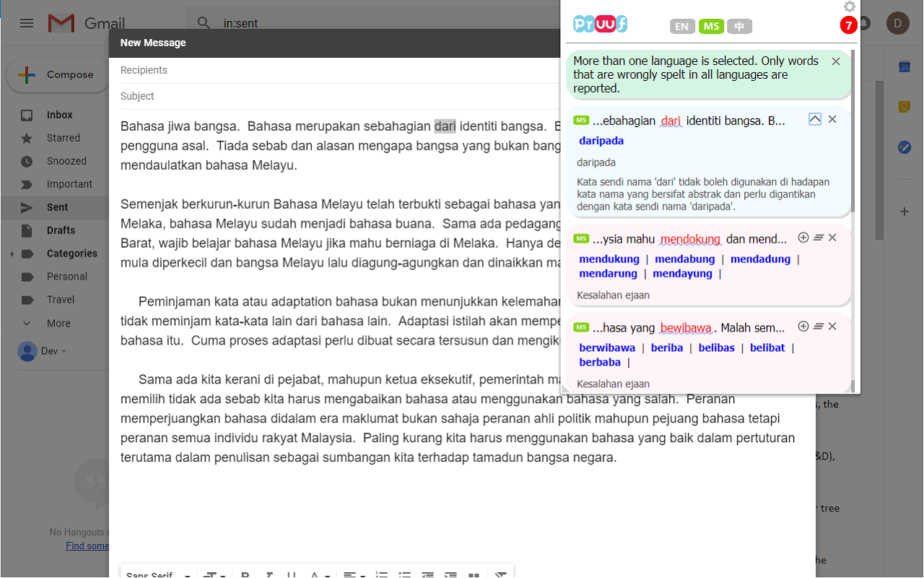Toggle MS language checking

tap(711, 27)
